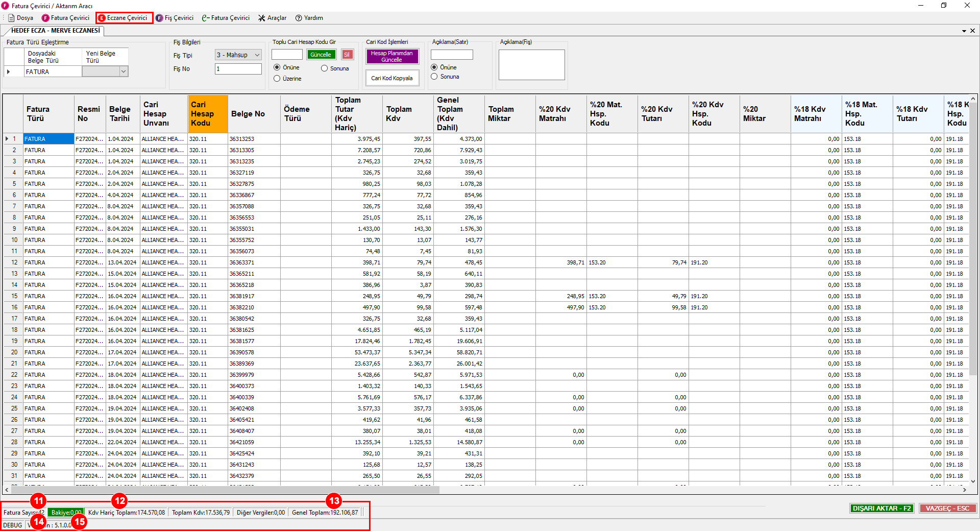Click the grid's scroll down arrow
The height and width of the screenshot is (531, 980).
point(973,481)
